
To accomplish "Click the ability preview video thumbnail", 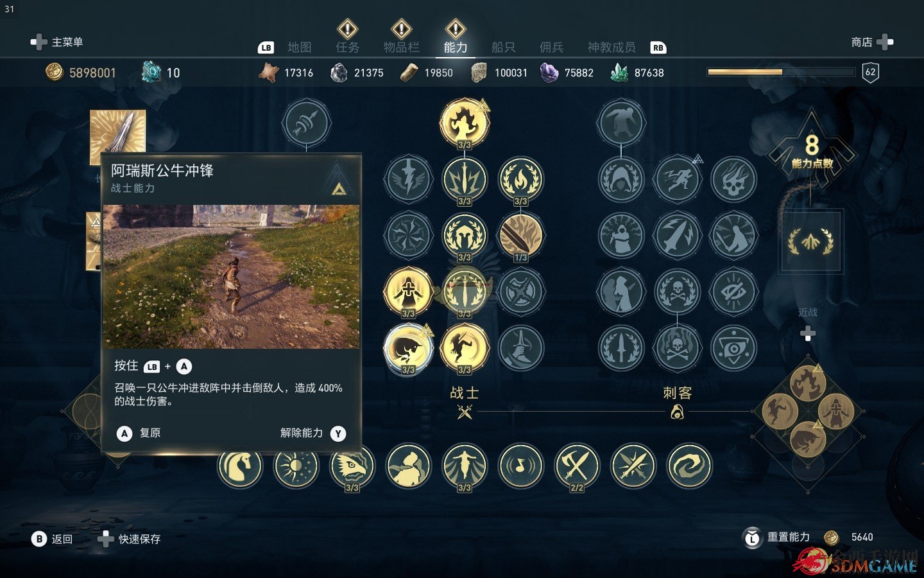I will pos(231,277).
